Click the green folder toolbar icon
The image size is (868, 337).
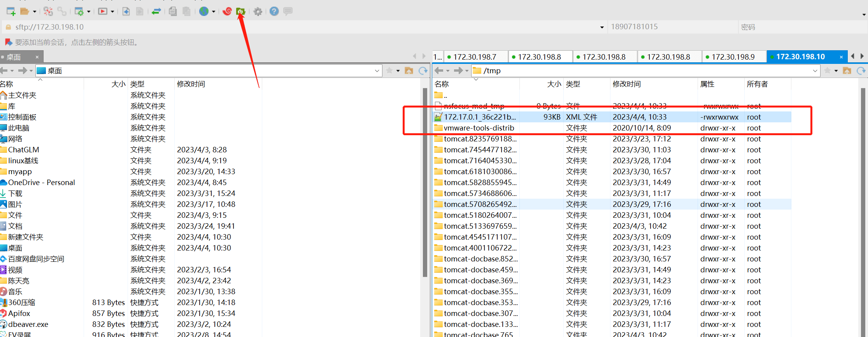[x=241, y=11]
